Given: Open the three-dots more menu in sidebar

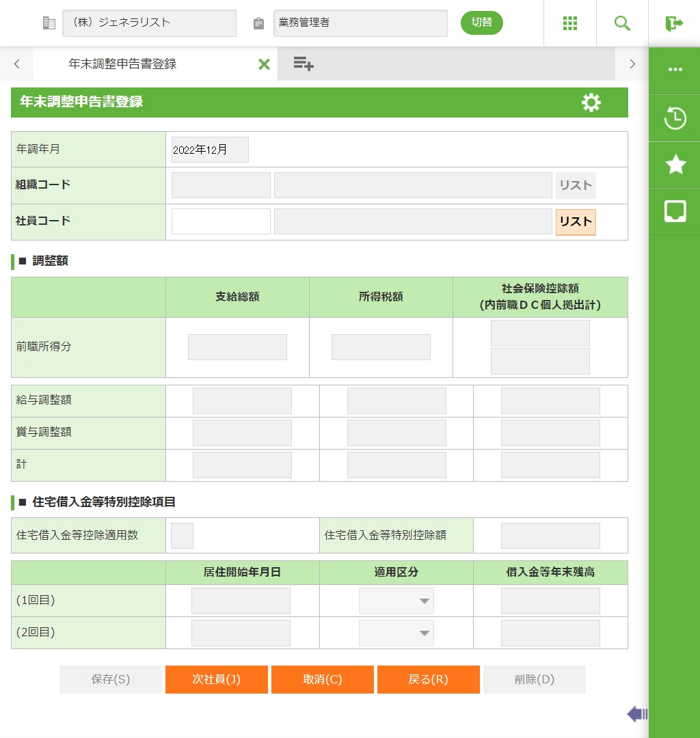Looking at the screenshot, I should click(675, 70).
